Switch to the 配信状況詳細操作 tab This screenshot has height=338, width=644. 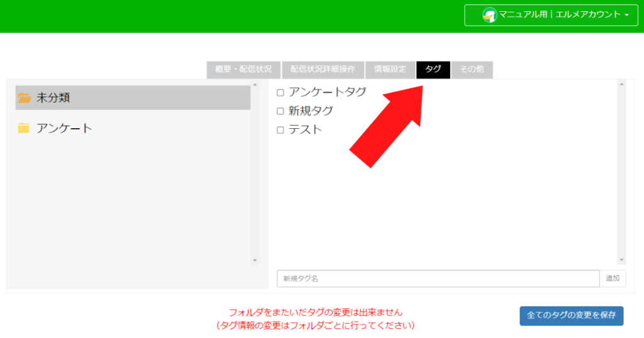click(x=323, y=69)
